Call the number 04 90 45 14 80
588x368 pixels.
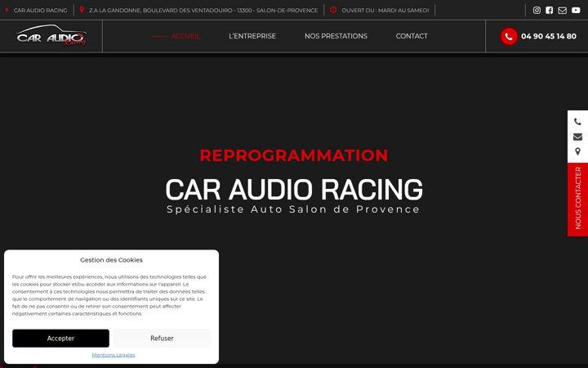[549, 37]
